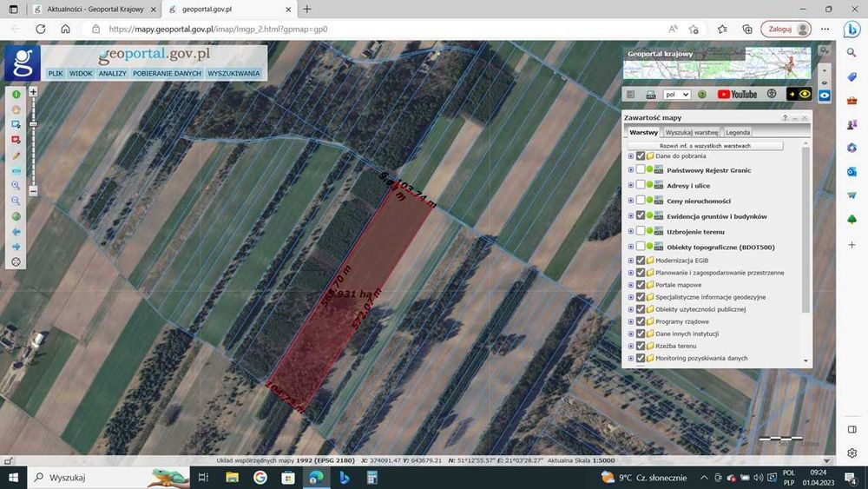Select the pencil drawing tool
The width and height of the screenshot is (868, 489).
pyautogui.click(x=16, y=155)
